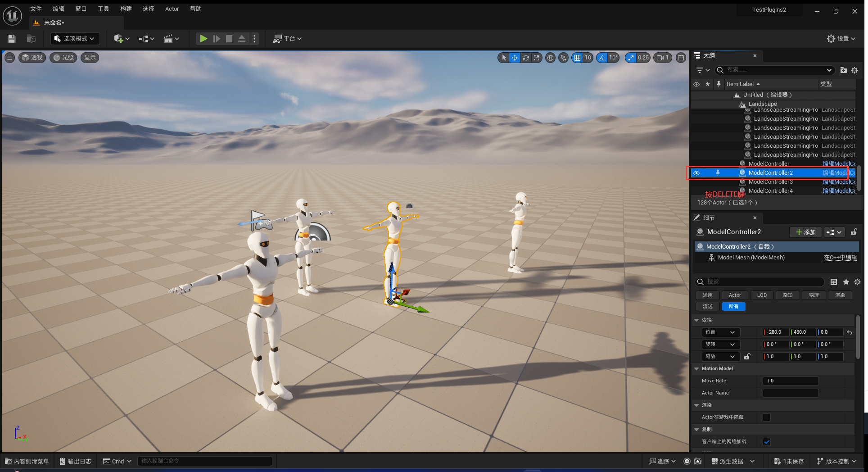Toggle grid snapping in viewport toolbar
The width and height of the screenshot is (868, 472).
click(x=577, y=58)
